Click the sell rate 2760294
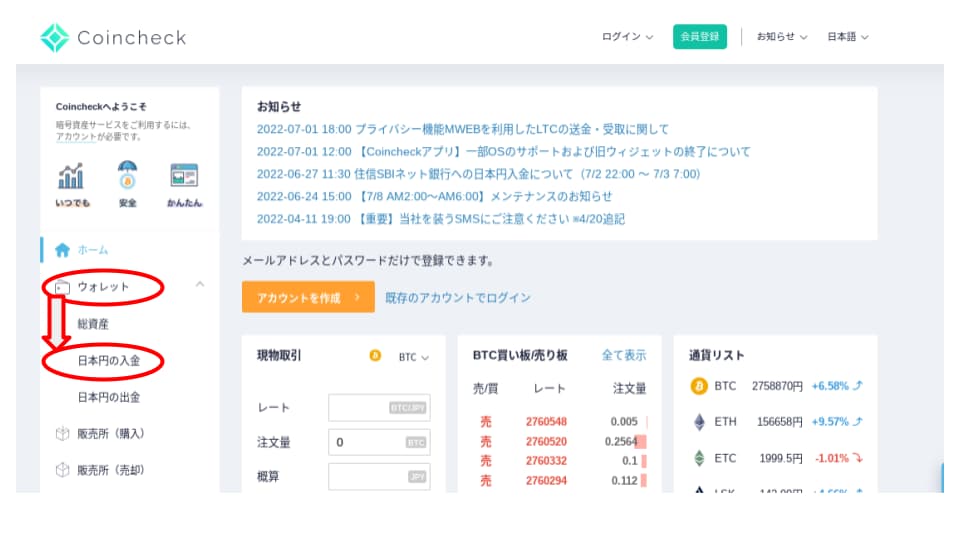Image resolution: width=960 pixels, height=540 pixels. [546, 481]
